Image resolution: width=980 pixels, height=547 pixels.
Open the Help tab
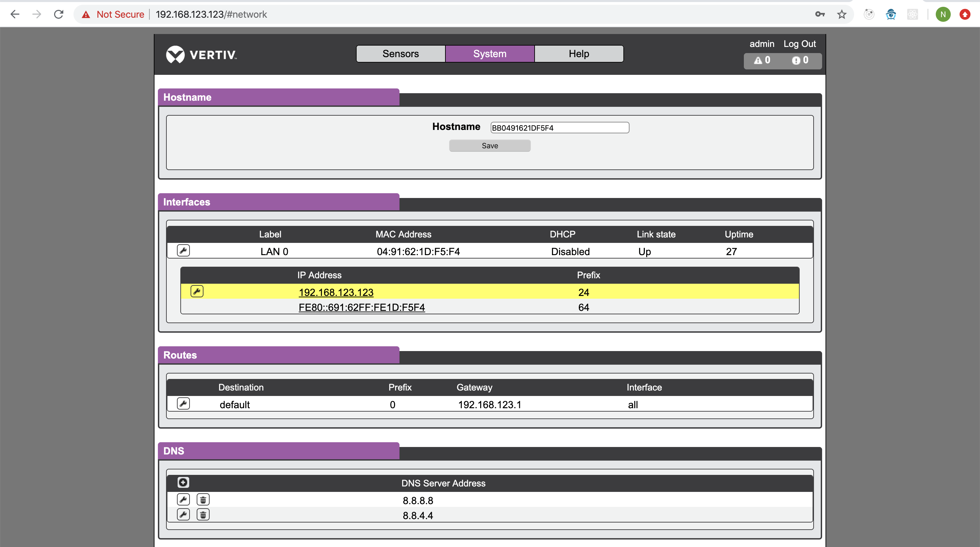tap(578, 54)
